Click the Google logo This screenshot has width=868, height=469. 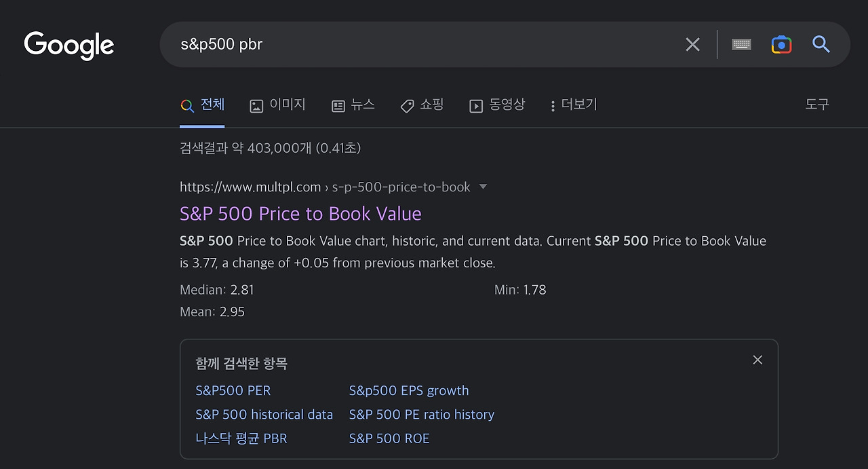[x=69, y=45]
